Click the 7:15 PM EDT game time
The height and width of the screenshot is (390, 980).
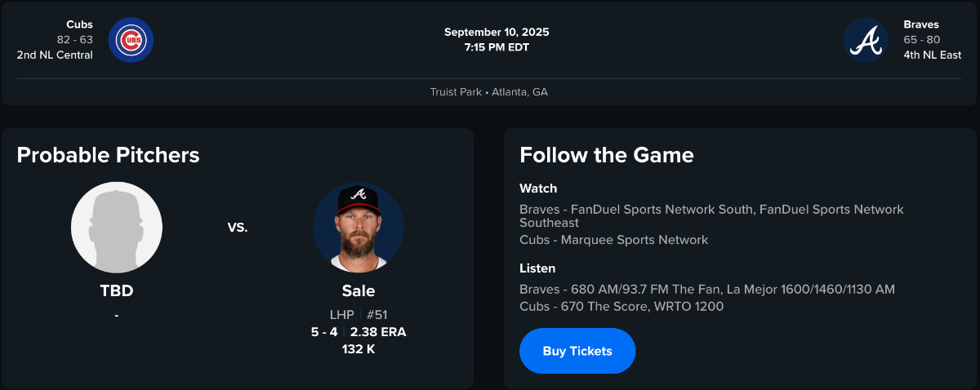(x=497, y=47)
